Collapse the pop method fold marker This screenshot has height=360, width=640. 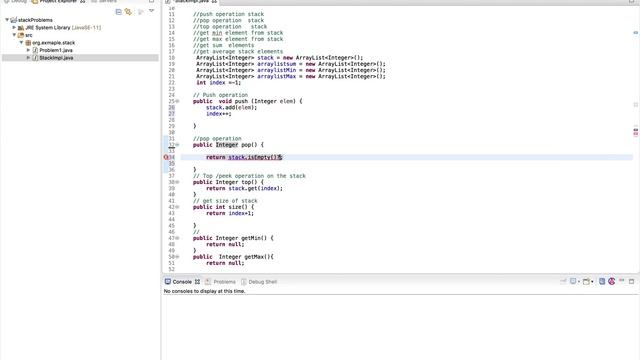(x=177, y=144)
